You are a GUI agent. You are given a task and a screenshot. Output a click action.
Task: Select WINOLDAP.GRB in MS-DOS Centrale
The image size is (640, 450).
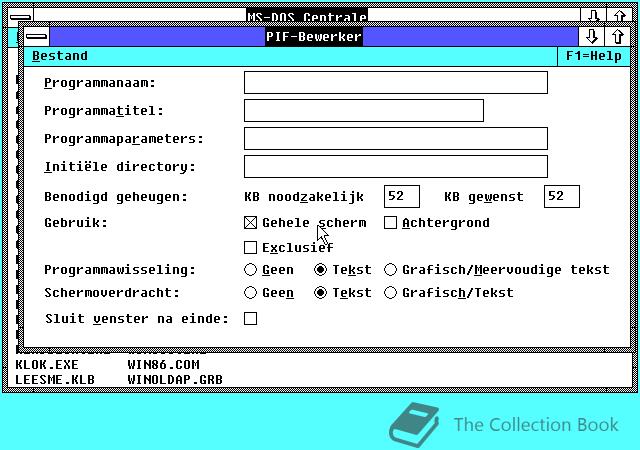click(175, 380)
